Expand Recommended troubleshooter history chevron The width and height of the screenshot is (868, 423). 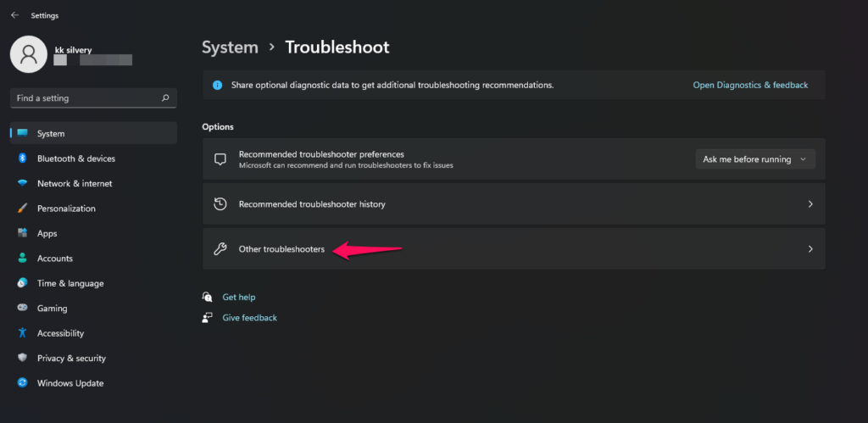(x=810, y=203)
